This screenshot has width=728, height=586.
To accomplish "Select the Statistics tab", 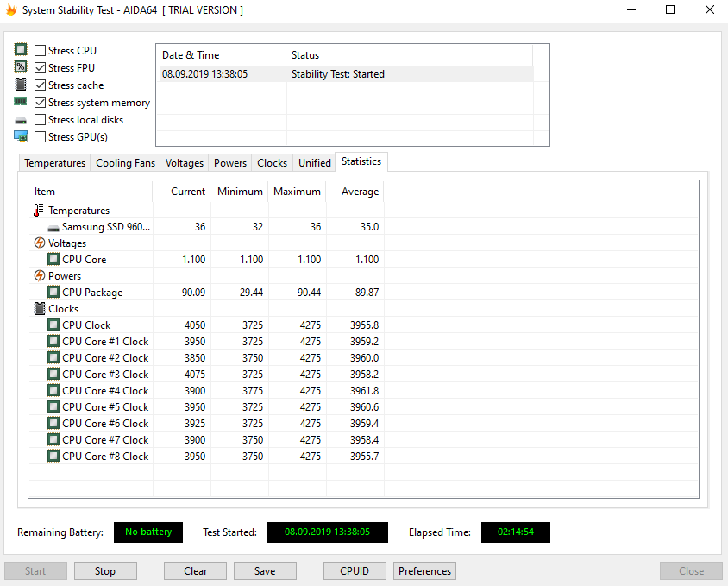I will [361, 161].
